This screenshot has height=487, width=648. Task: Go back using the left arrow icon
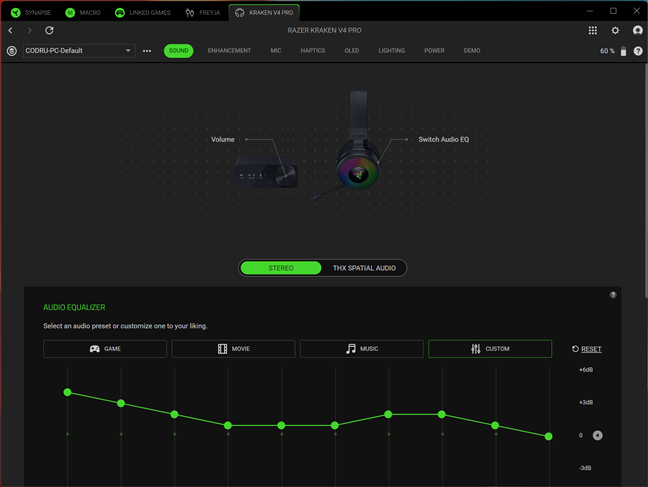tap(11, 31)
